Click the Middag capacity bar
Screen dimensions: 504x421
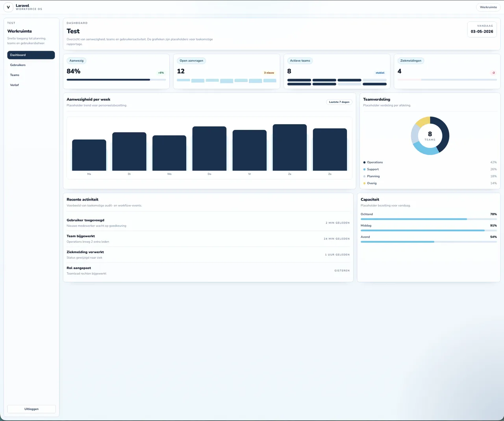(429, 231)
